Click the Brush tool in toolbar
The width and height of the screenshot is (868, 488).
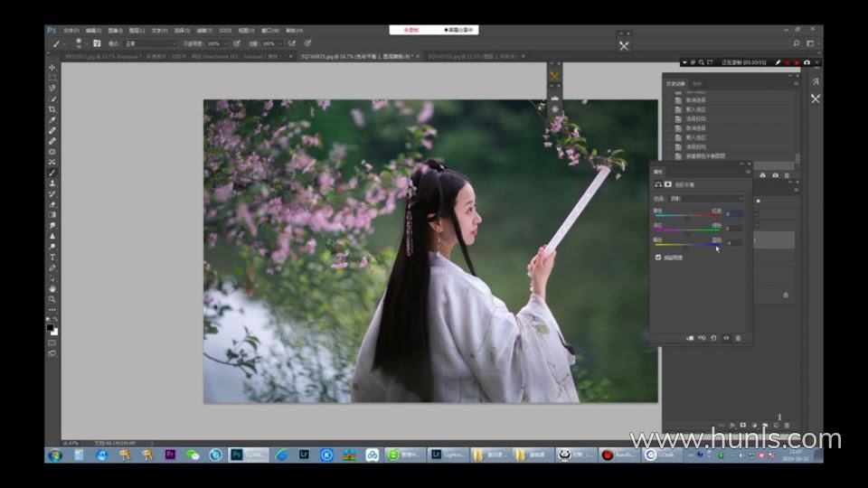[52, 173]
